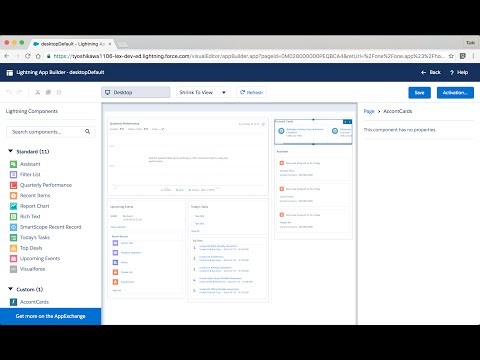
Task: Select the Top Deals list on canvas
Action: (x=228, y=268)
